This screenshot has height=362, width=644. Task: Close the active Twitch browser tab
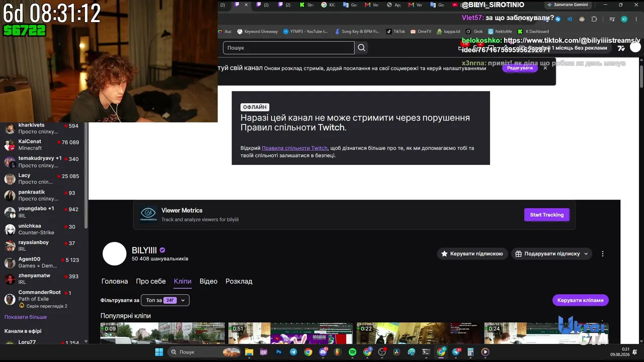pyautogui.click(x=246, y=5)
